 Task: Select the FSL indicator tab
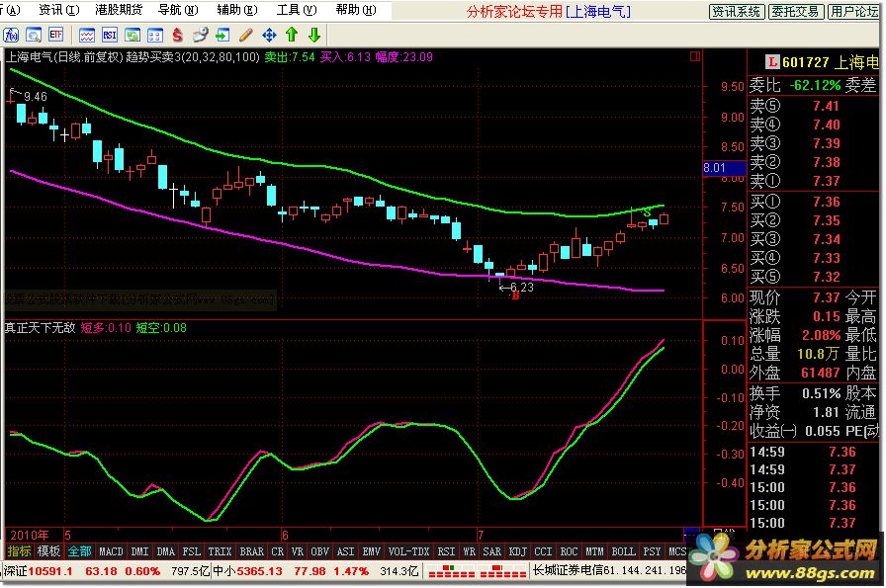tap(191, 551)
